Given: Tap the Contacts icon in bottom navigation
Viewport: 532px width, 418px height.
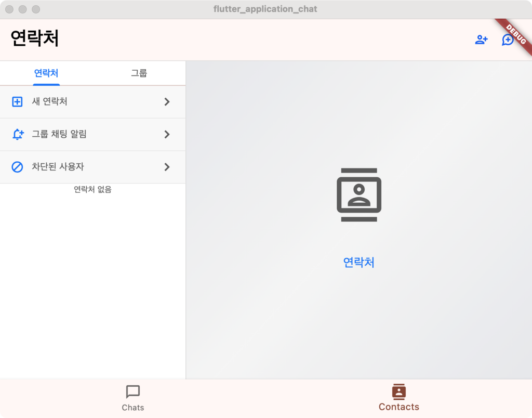Looking at the screenshot, I should tap(398, 391).
